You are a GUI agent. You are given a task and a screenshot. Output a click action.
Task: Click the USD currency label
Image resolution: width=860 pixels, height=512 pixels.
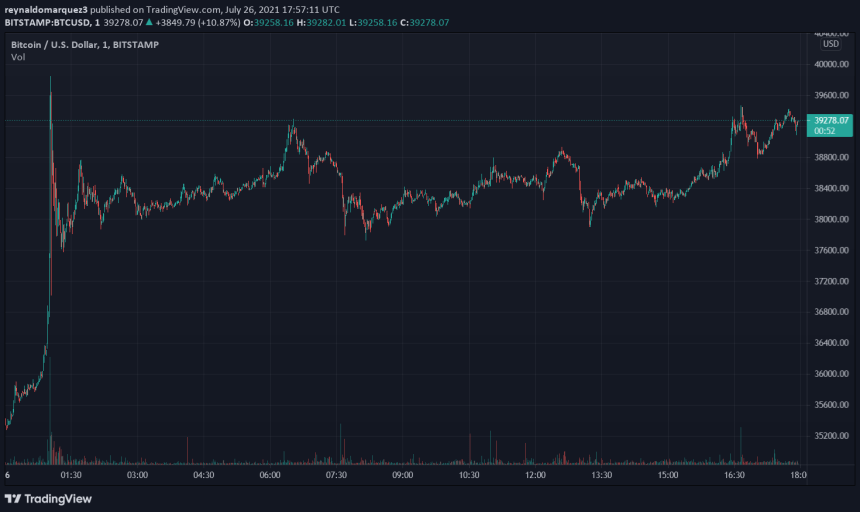point(830,44)
